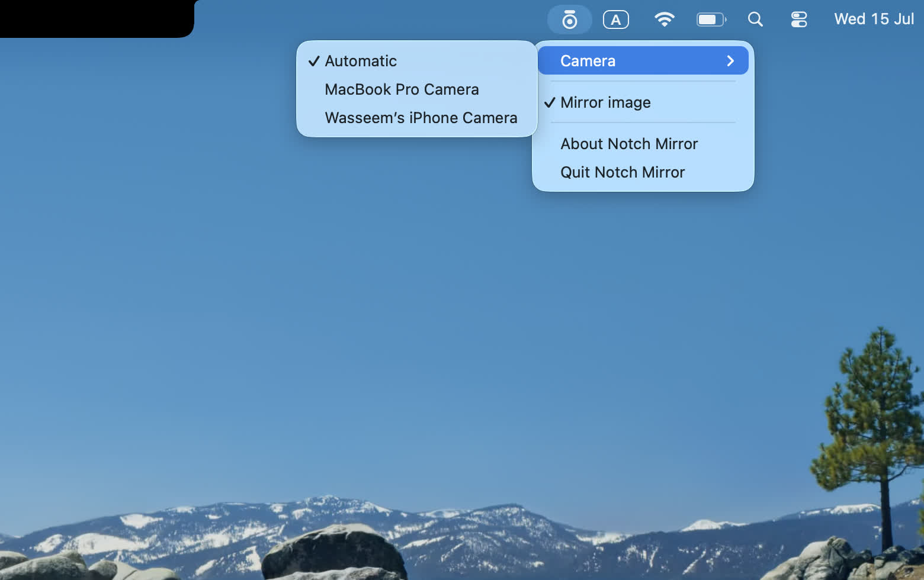The height and width of the screenshot is (580, 924).
Task: Open the Notch Mirror menu bar icon
Action: [569, 20]
